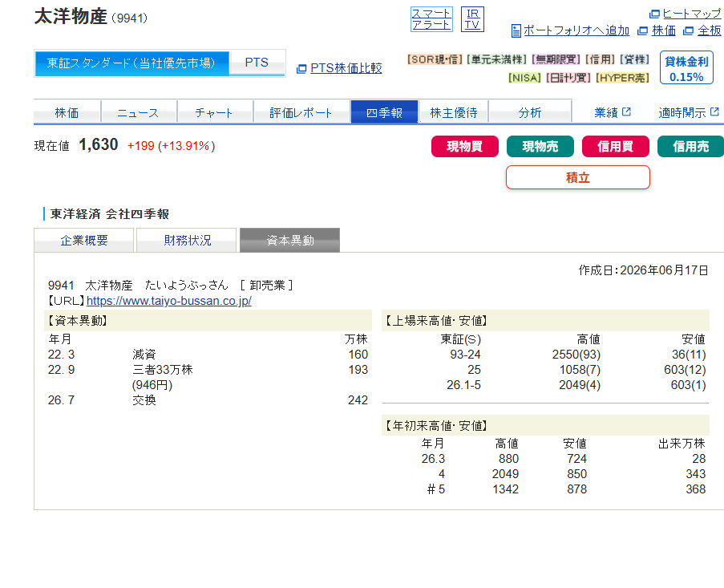Select 東証スタンダード market tab
This screenshot has width=724, height=588.
pyautogui.click(x=131, y=63)
